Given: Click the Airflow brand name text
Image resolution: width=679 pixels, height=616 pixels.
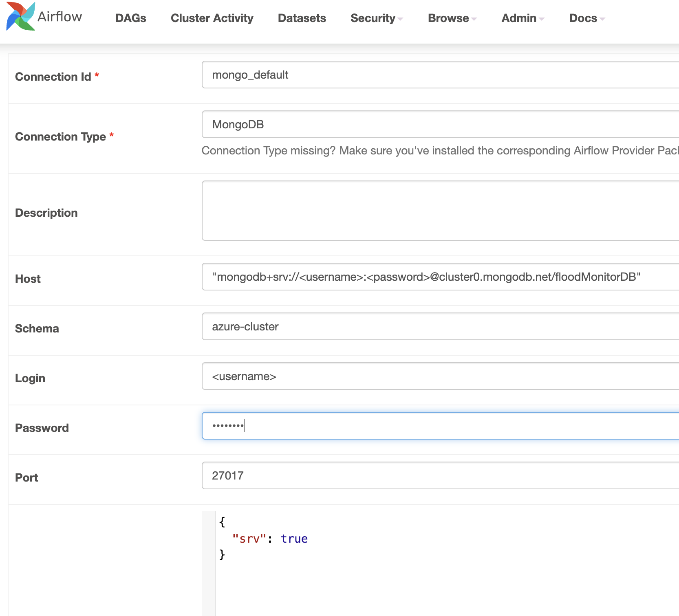Looking at the screenshot, I should (x=60, y=17).
